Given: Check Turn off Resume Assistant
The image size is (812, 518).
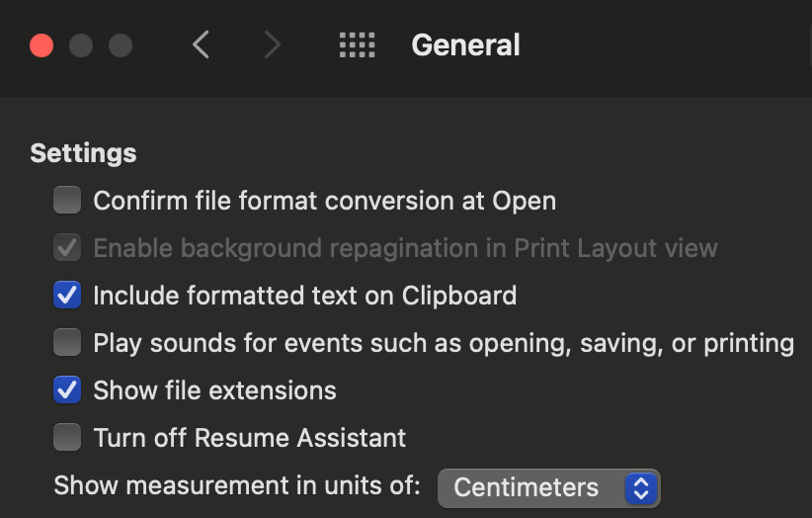Looking at the screenshot, I should click(x=67, y=437).
